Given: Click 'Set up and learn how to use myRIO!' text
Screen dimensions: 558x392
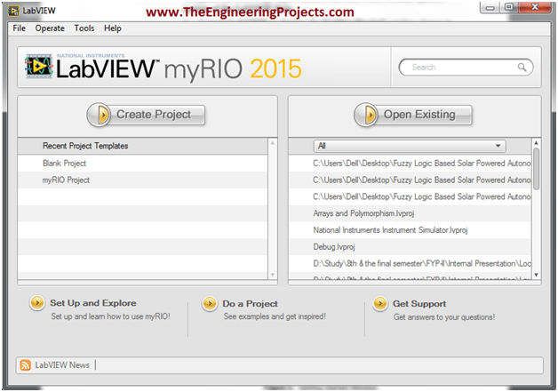Looking at the screenshot, I should (110, 316).
